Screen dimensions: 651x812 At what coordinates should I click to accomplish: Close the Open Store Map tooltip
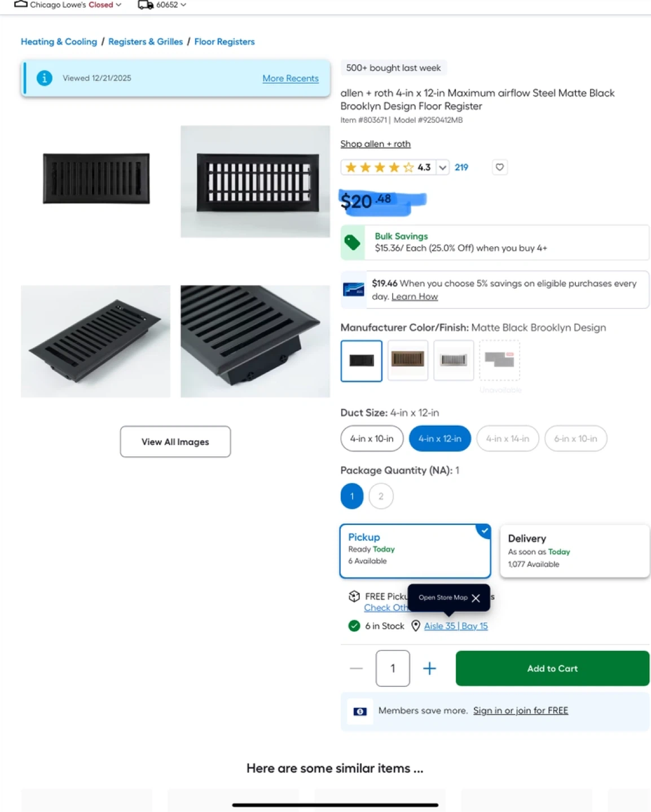pyautogui.click(x=476, y=598)
